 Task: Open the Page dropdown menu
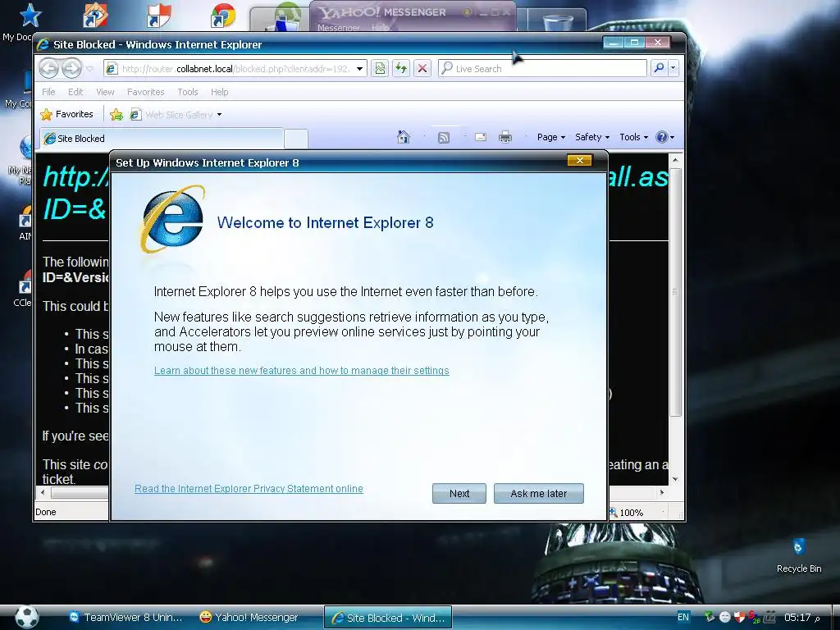point(551,137)
